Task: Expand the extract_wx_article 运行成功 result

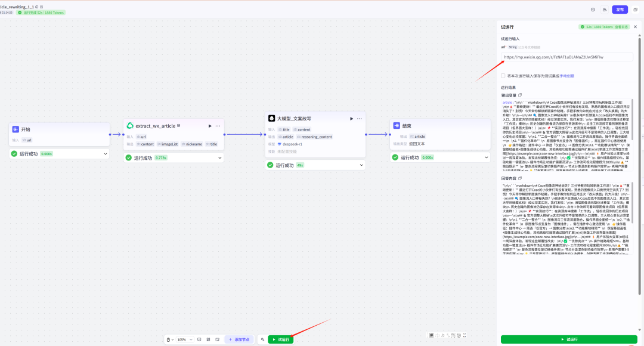Action: [x=219, y=158]
